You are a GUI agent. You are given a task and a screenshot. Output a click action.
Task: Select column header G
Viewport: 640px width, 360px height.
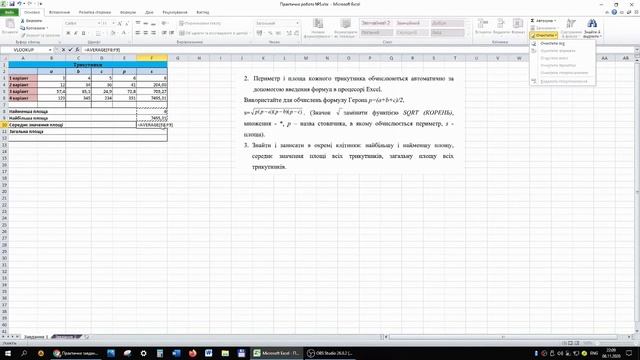(178, 58)
